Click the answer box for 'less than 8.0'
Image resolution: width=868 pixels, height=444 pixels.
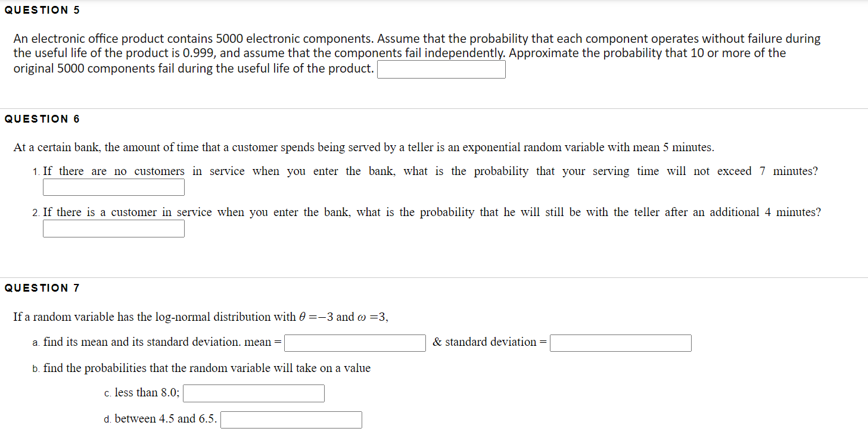(x=253, y=393)
